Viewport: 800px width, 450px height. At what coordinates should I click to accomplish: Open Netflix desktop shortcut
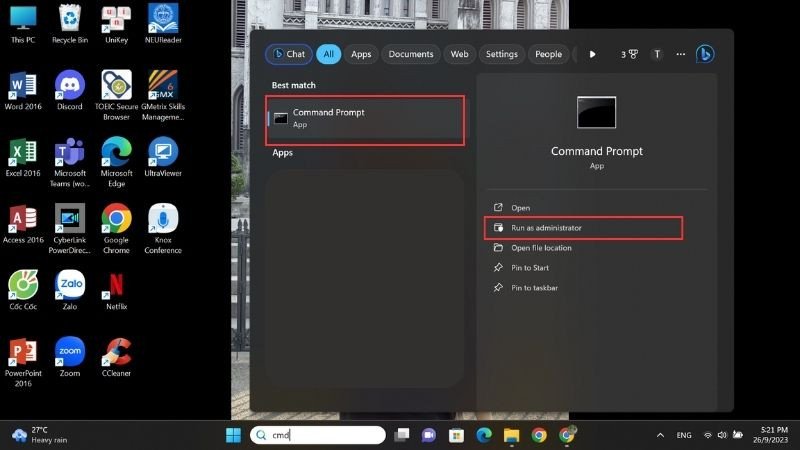pyautogui.click(x=116, y=290)
